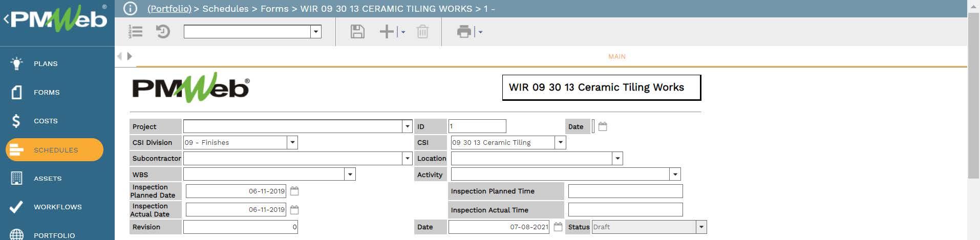Select Schedules in the sidebar

pyautogui.click(x=54, y=150)
